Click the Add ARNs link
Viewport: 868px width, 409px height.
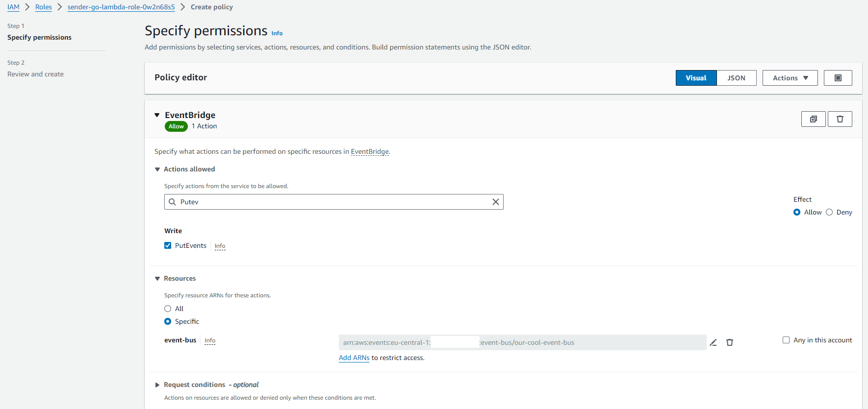click(x=354, y=358)
